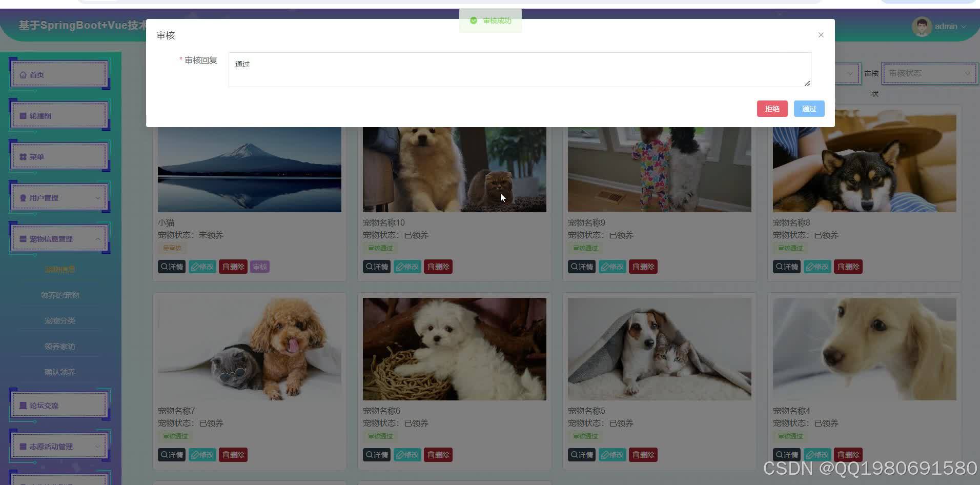Click 详情 button for 宠物名称6

pos(377,455)
